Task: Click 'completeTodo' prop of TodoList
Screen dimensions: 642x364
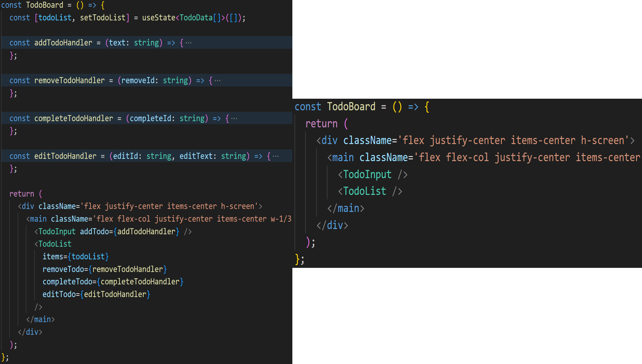Action: click(67, 282)
